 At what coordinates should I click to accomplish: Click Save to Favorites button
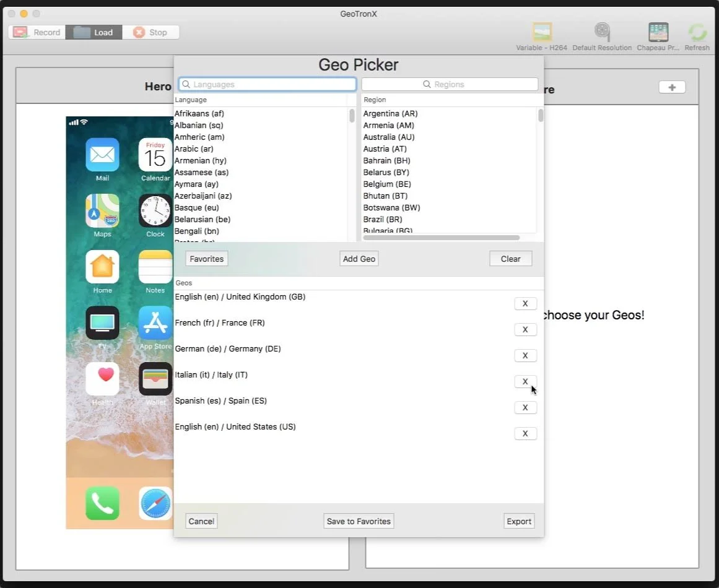(359, 521)
